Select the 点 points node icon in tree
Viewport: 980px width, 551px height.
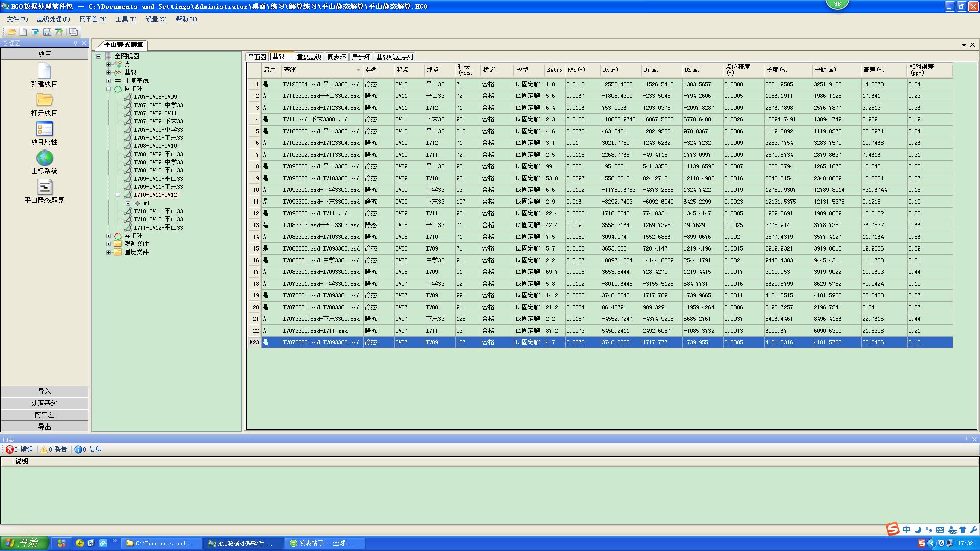(118, 64)
